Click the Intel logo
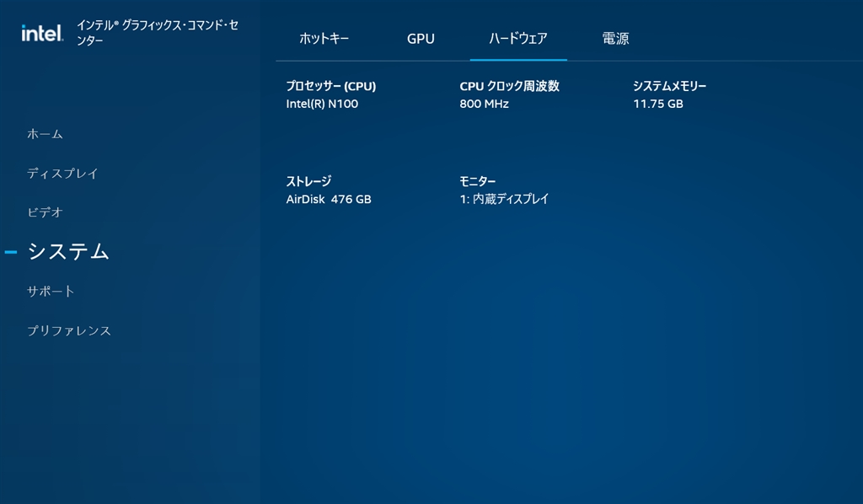 click(x=42, y=33)
